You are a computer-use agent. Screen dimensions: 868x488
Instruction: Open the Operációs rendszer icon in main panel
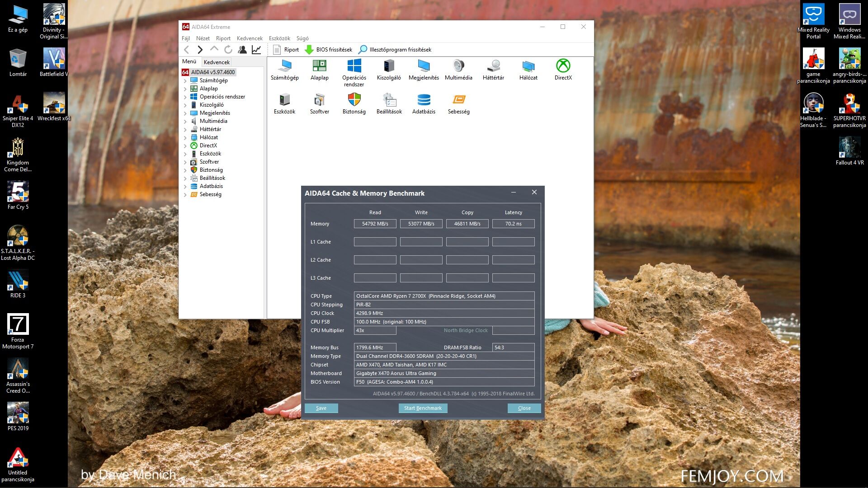click(354, 73)
